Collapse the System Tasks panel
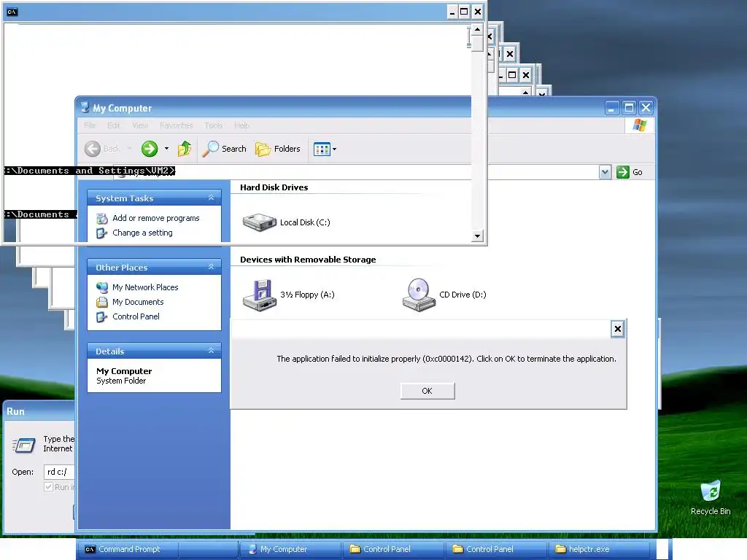This screenshot has width=747, height=560. [211, 198]
